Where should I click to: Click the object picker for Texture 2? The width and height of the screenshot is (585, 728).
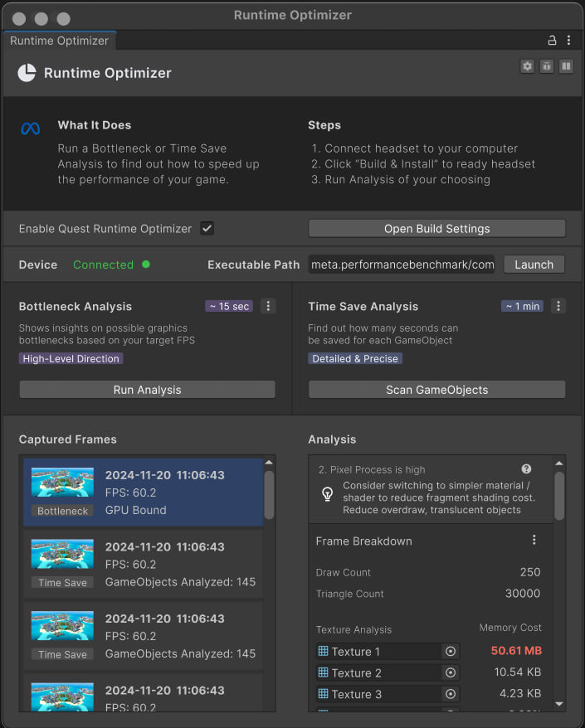(451, 673)
